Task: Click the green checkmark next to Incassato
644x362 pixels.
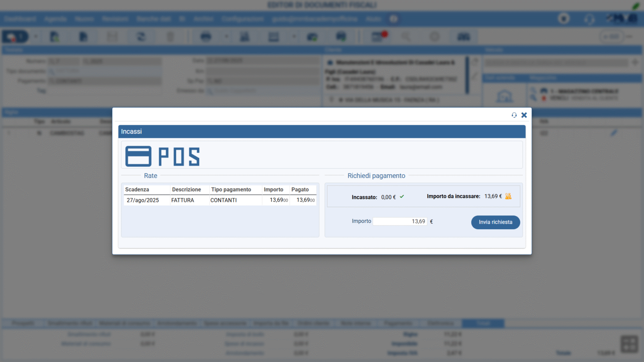Action: click(x=402, y=197)
